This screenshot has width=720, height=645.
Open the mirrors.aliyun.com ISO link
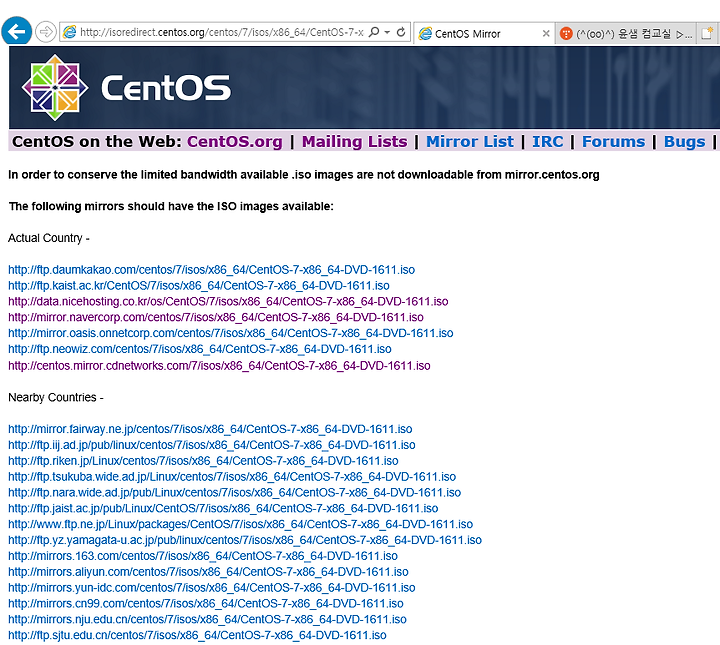click(208, 572)
